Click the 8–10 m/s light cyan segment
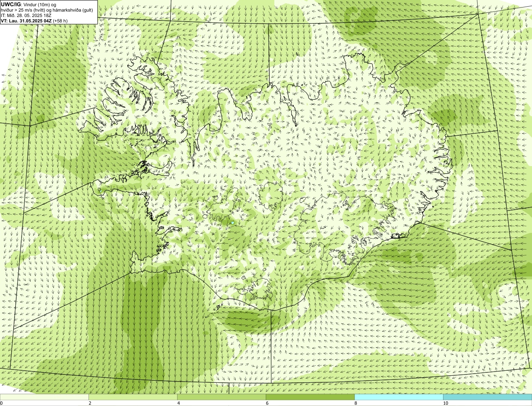 pyautogui.click(x=399, y=397)
